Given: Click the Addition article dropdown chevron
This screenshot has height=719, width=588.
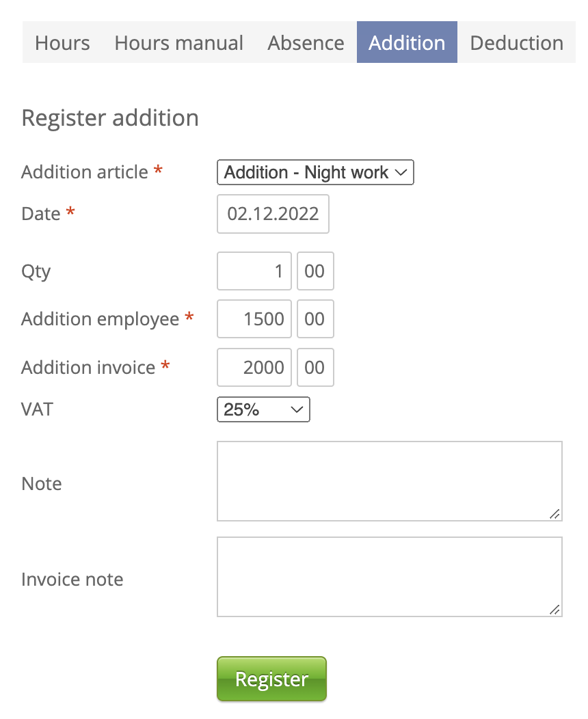Looking at the screenshot, I should 401,173.
